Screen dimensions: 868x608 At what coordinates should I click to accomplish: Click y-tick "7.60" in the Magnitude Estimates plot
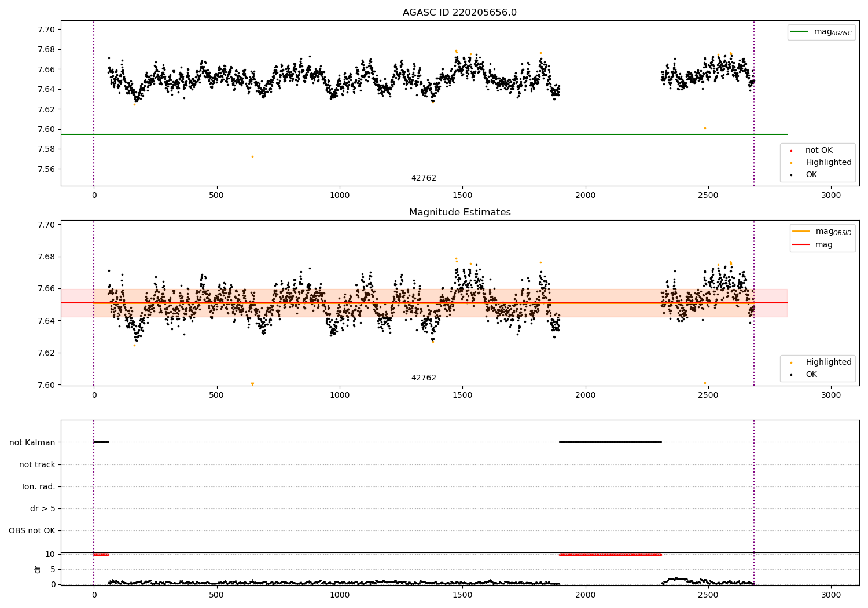[46, 385]
